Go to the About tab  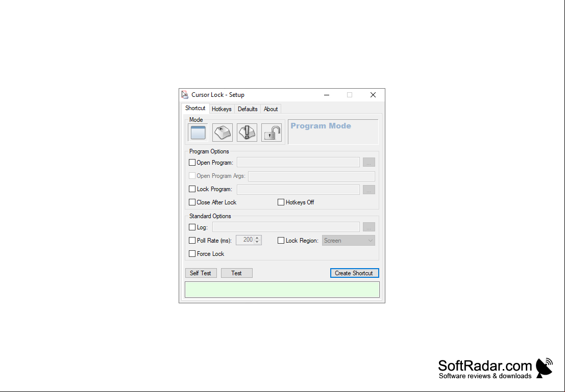tap(271, 109)
